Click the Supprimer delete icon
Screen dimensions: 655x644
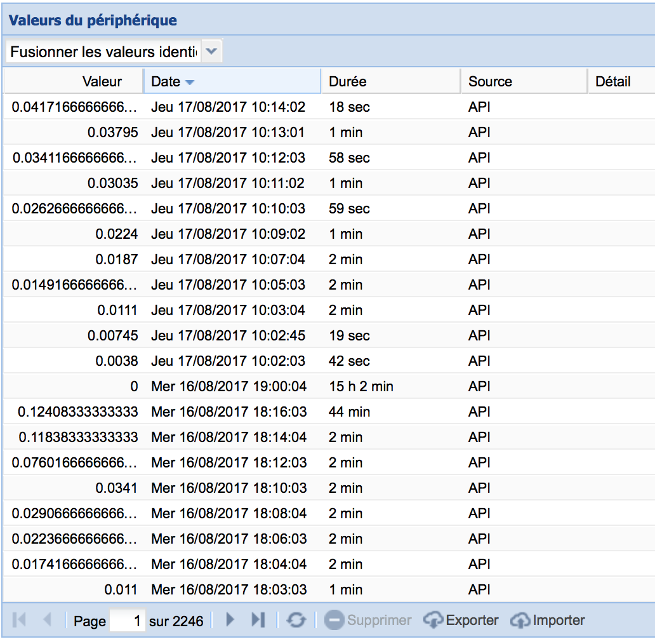(334, 620)
